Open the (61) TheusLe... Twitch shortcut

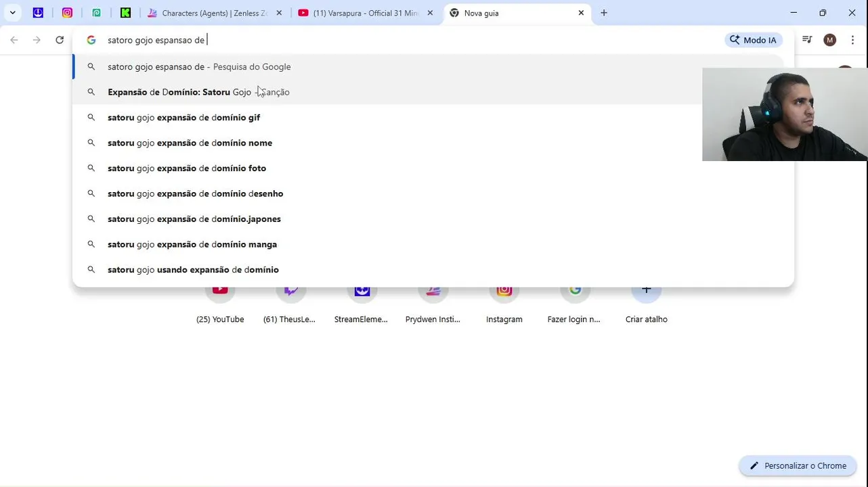click(289, 303)
